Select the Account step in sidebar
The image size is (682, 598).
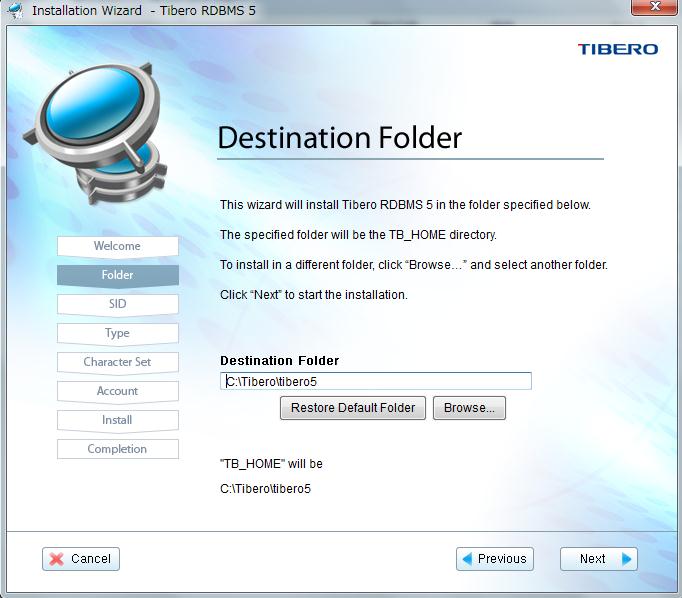(x=117, y=391)
